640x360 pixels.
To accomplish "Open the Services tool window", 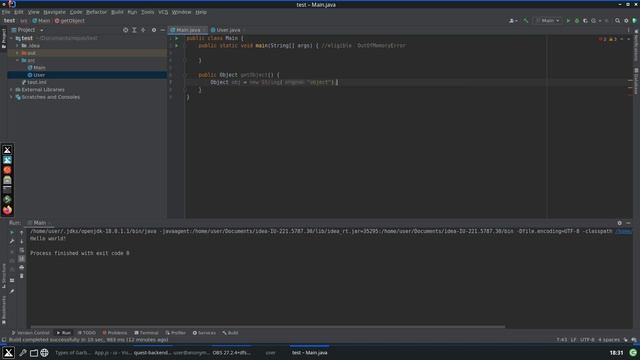I will click(x=204, y=333).
